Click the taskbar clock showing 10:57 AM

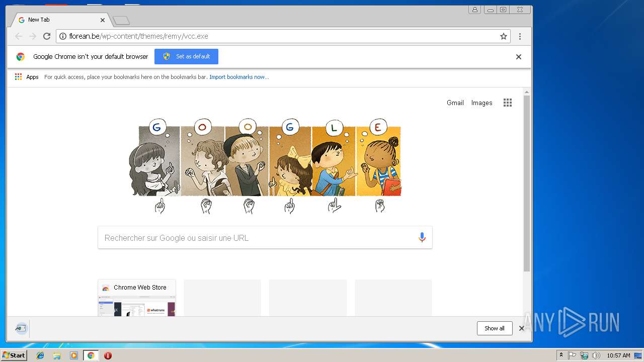click(618, 355)
